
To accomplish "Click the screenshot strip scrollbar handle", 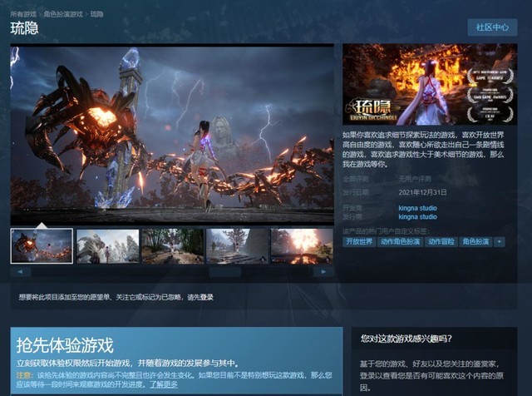I will 225,271.
